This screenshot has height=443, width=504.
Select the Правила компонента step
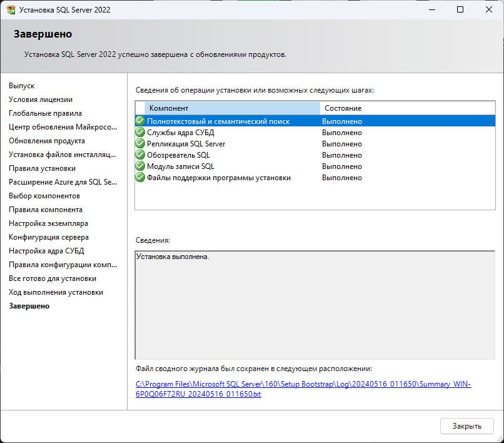46,210
